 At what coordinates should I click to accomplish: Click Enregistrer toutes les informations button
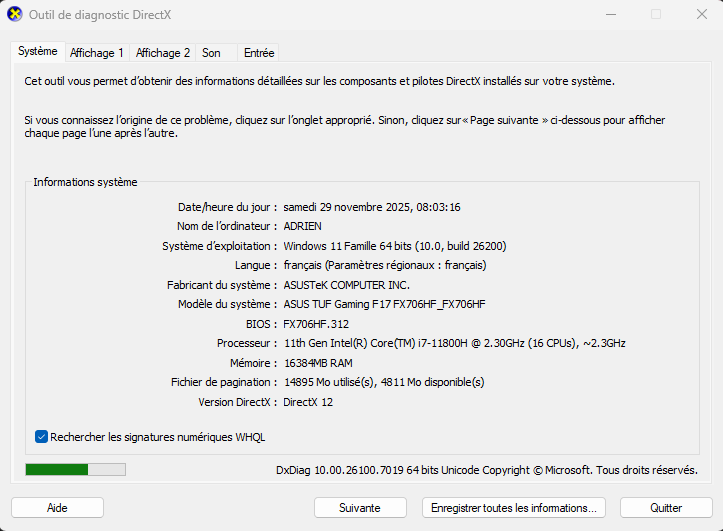pyautogui.click(x=514, y=508)
